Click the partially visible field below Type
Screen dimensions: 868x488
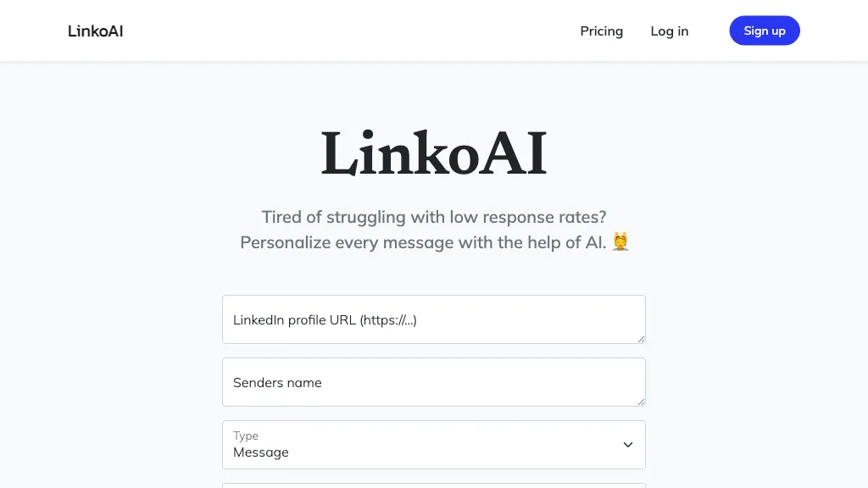pos(434,485)
